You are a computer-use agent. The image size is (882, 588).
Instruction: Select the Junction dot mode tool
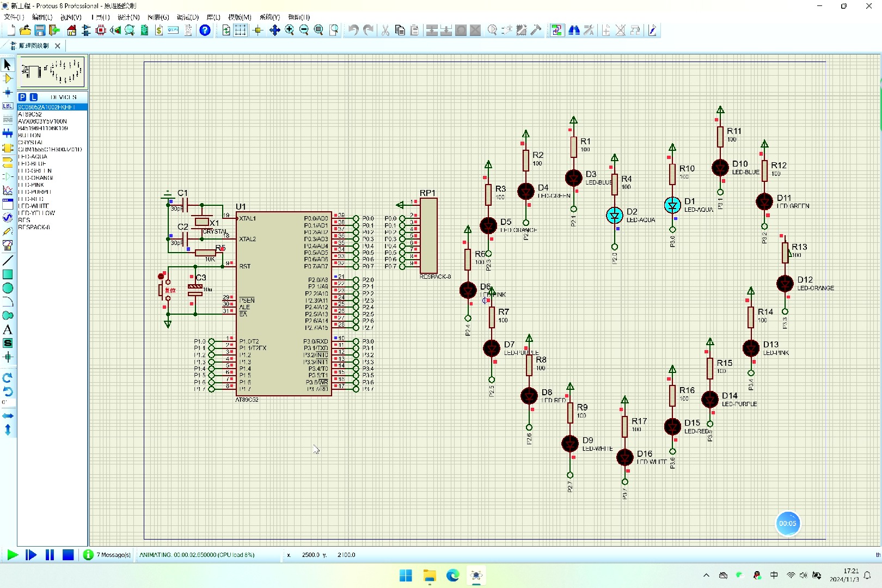pos(8,92)
